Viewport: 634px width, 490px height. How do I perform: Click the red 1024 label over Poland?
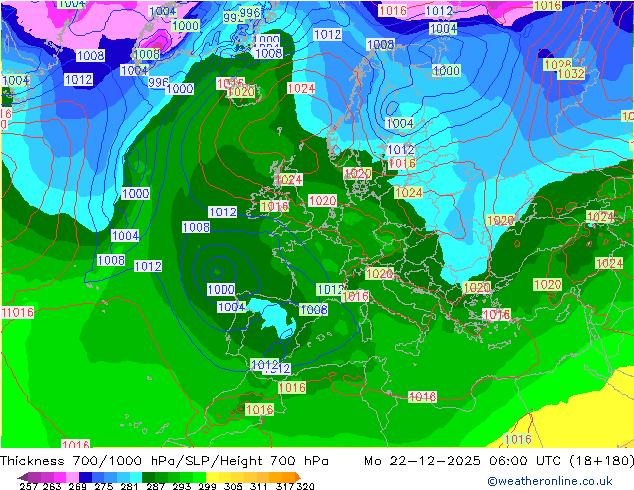408,192
